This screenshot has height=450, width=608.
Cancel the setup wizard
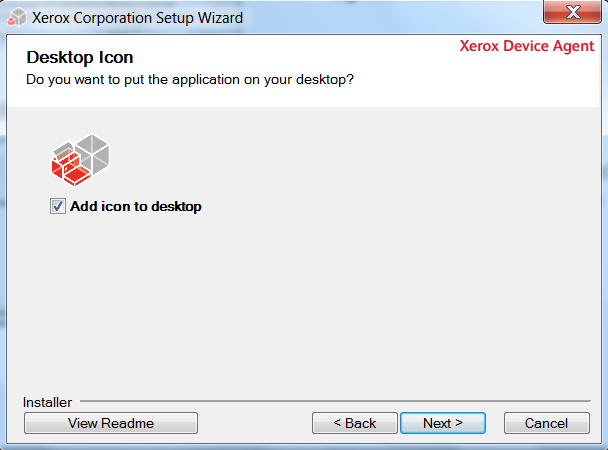[x=547, y=423]
